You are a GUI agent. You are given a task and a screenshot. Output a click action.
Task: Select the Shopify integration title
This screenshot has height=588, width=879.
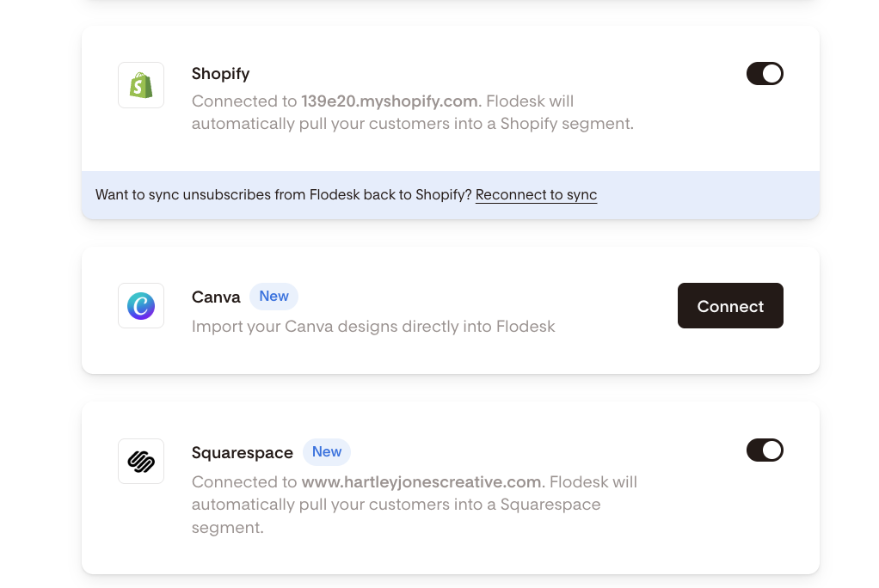coord(220,74)
